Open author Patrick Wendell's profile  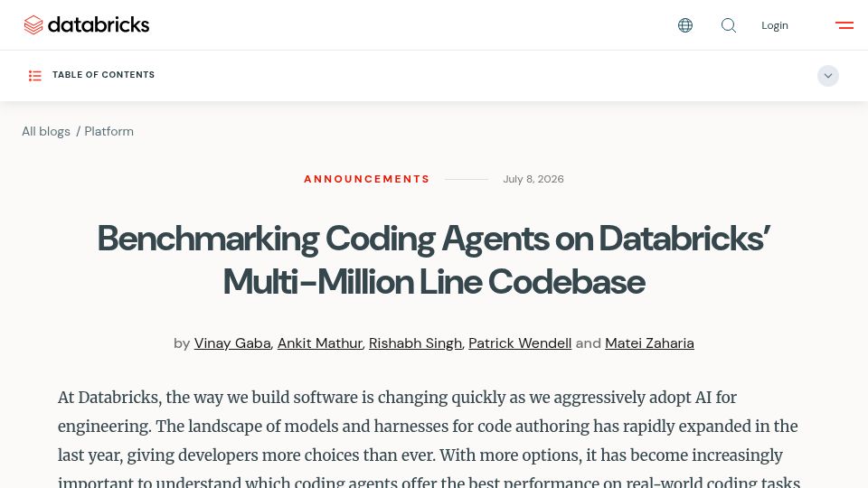[520, 343]
